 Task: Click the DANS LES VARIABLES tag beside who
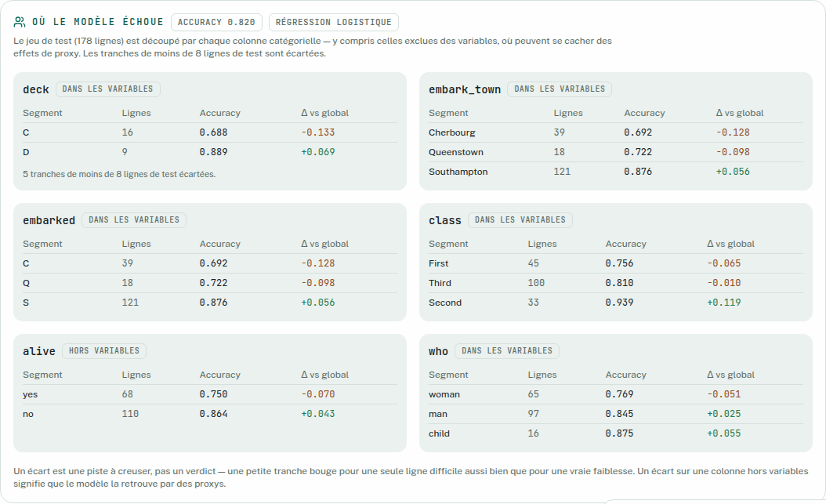click(x=507, y=350)
